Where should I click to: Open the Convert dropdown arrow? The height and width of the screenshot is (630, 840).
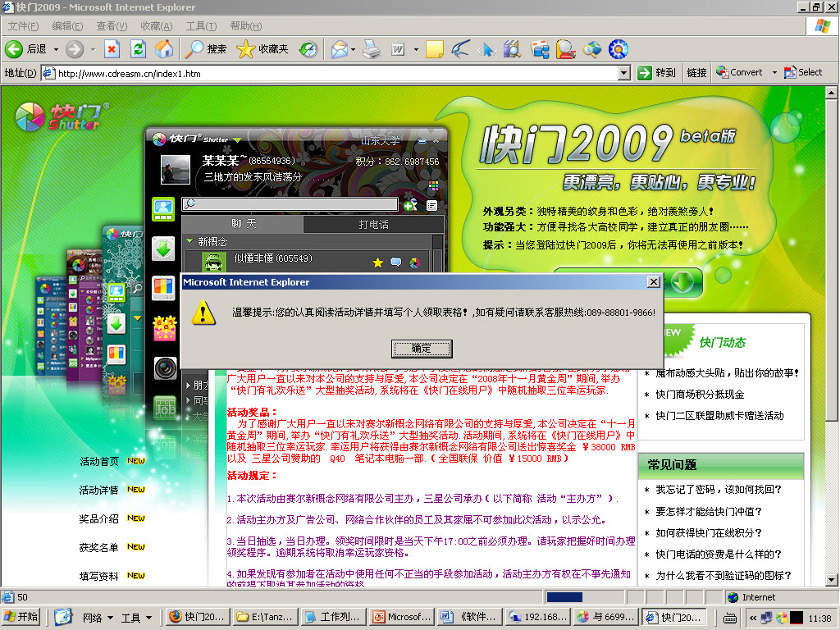[774, 72]
